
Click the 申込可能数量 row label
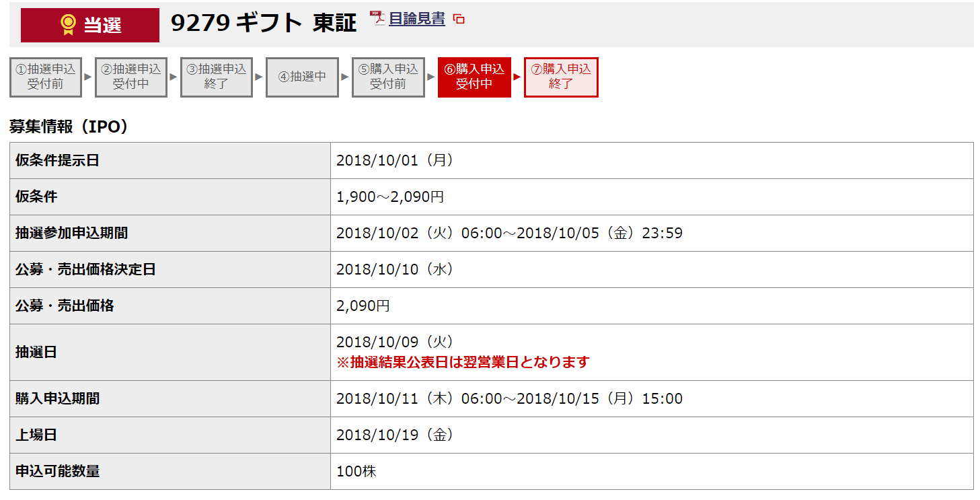[57, 471]
